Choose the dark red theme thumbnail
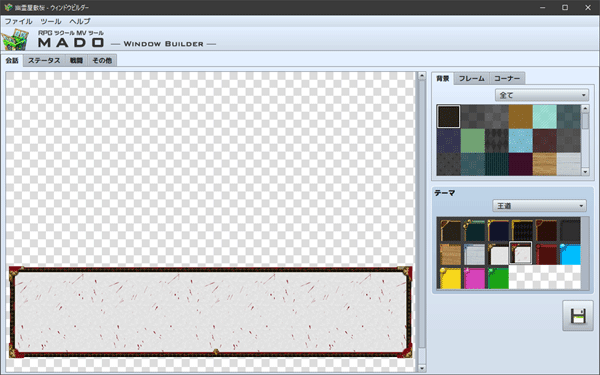 coord(546,254)
